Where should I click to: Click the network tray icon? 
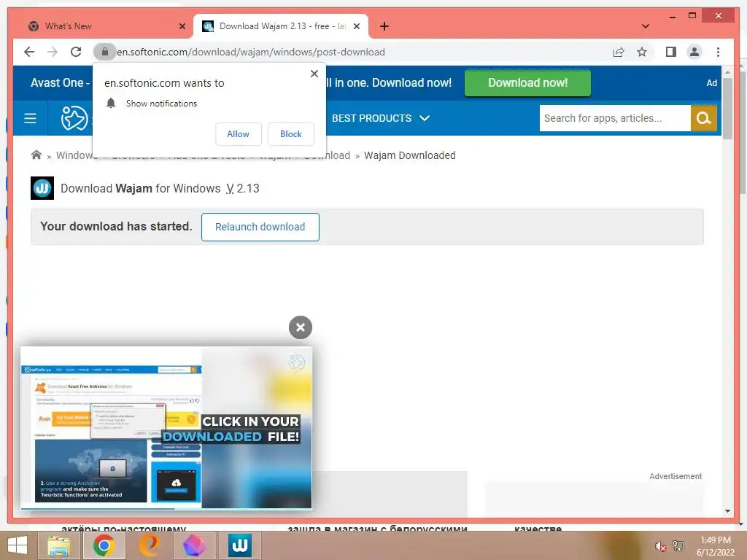point(678,545)
